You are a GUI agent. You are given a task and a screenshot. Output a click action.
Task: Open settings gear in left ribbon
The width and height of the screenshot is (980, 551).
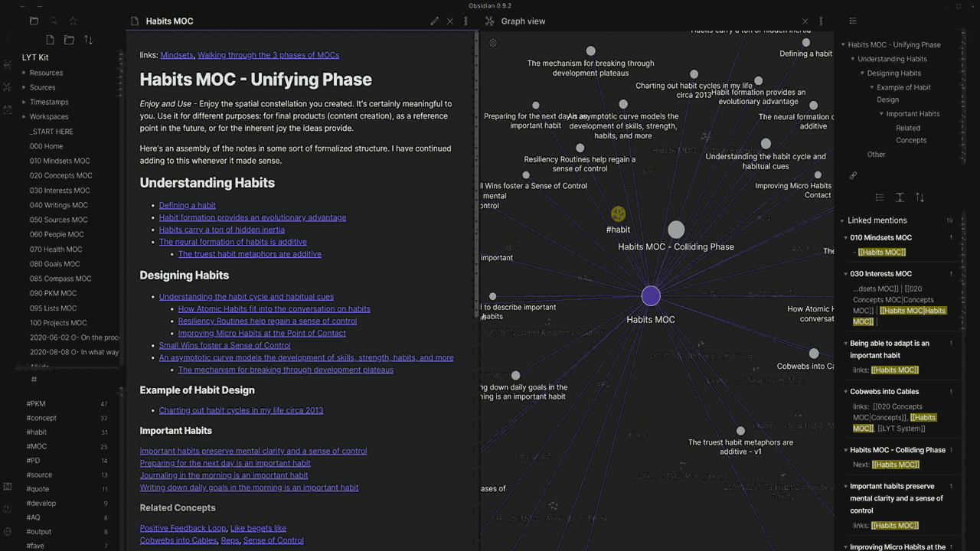(8, 531)
